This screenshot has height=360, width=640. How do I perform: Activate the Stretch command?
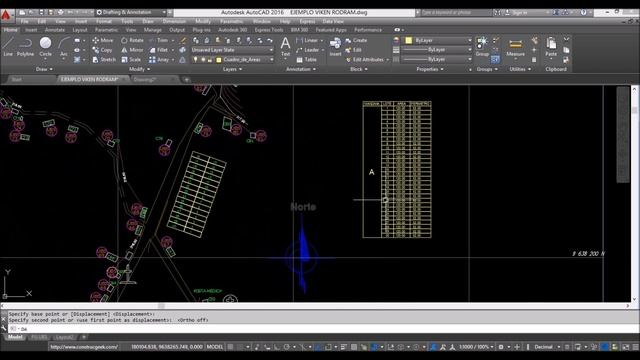click(104, 60)
